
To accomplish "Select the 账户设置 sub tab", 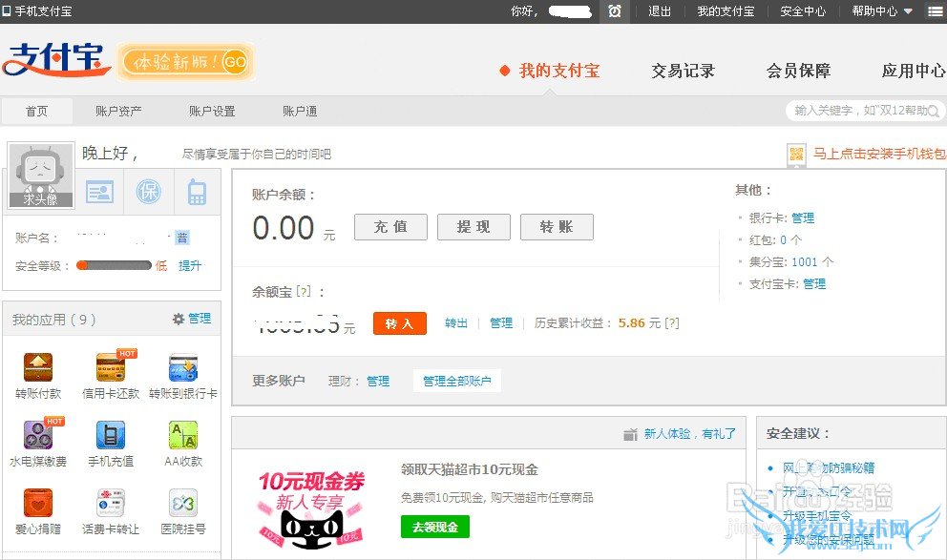I will [x=212, y=111].
